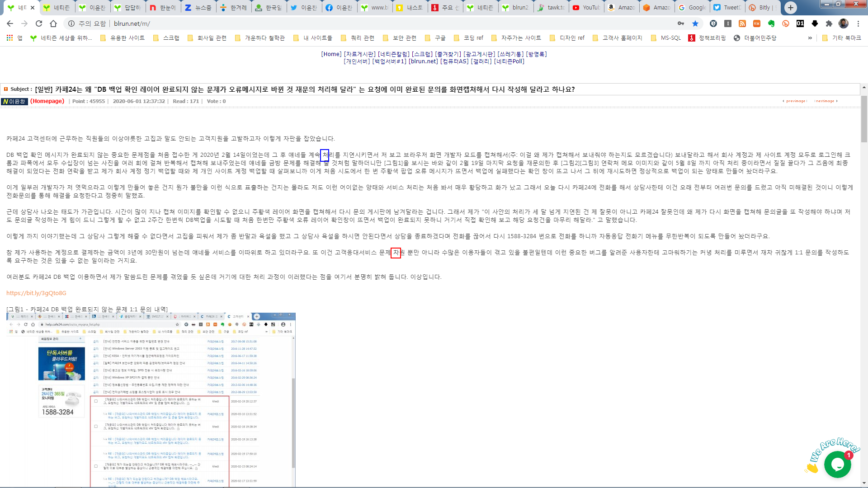Open the Chrome three-dot menu
This screenshot has height=488, width=868.
coord(858,23)
